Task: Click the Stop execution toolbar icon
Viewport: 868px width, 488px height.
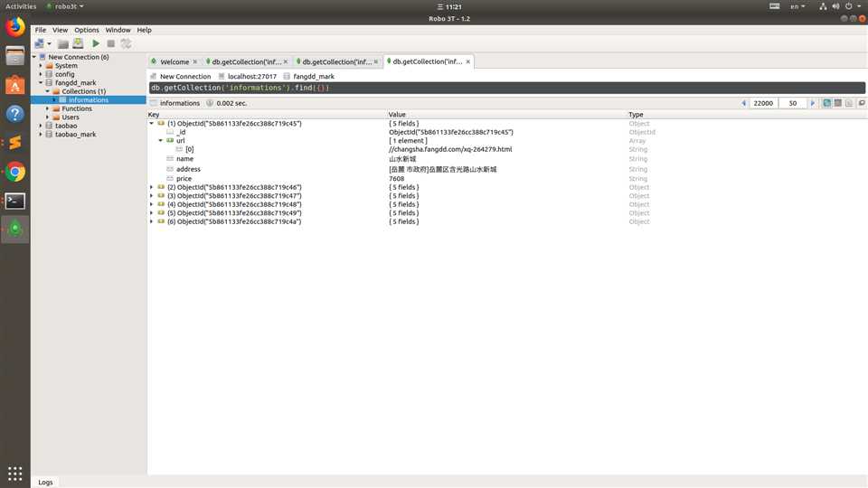Action: point(110,43)
